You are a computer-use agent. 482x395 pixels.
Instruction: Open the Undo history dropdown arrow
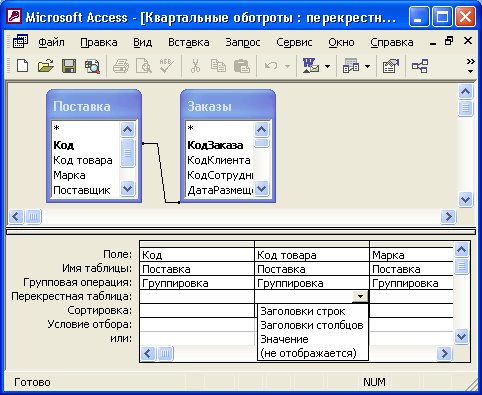tap(287, 66)
